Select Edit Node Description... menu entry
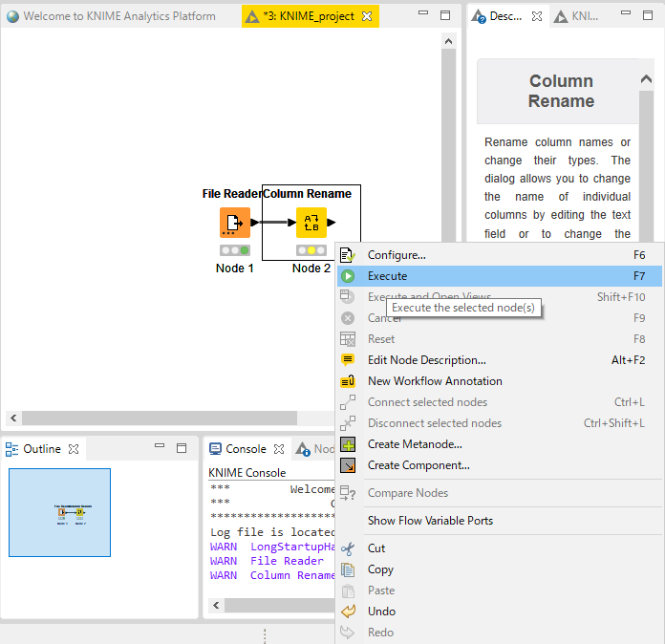The height and width of the screenshot is (644, 665). tap(500, 360)
